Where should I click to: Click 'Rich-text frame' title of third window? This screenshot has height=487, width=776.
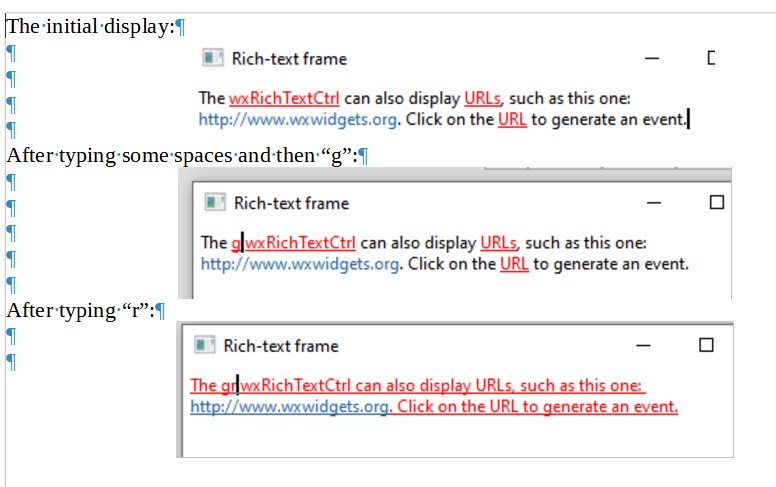(281, 346)
